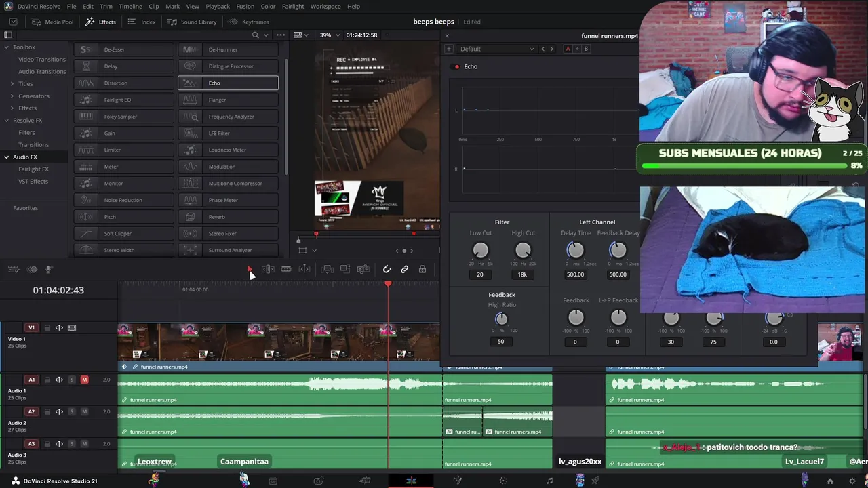Go to Project Settings gear icon
The width and height of the screenshot is (868, 488).
pos(852,481)
